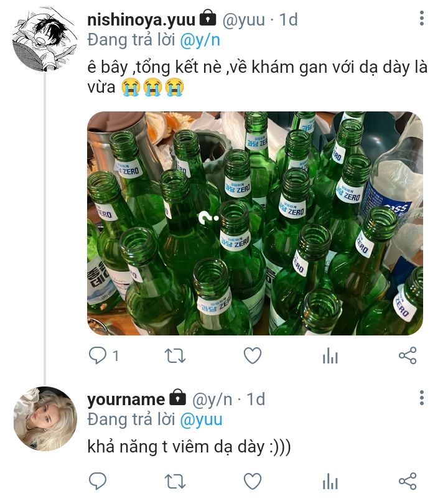Share yourname's reply
This screenshot has width=448, height=501.
click(x=408, y=481)
